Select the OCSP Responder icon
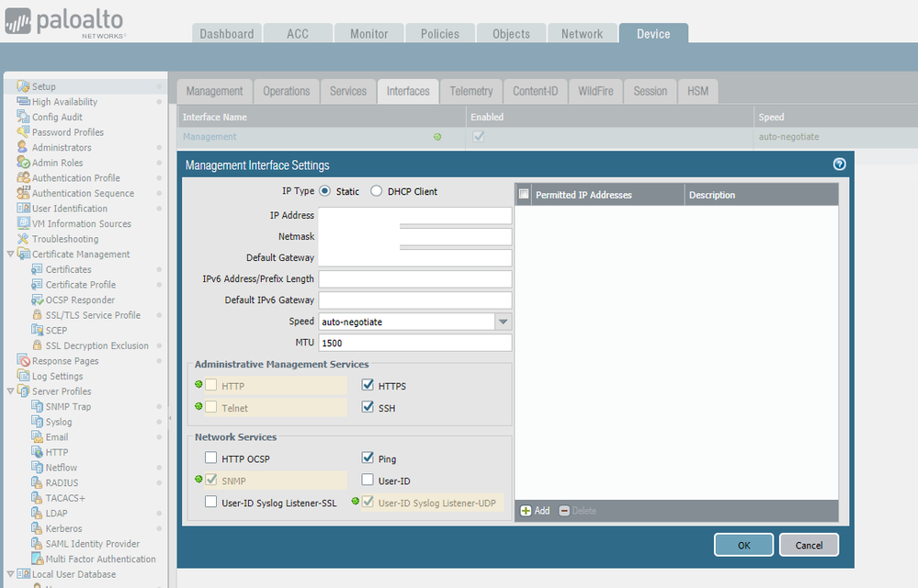 pyautogui.click(x=38, y=300)
